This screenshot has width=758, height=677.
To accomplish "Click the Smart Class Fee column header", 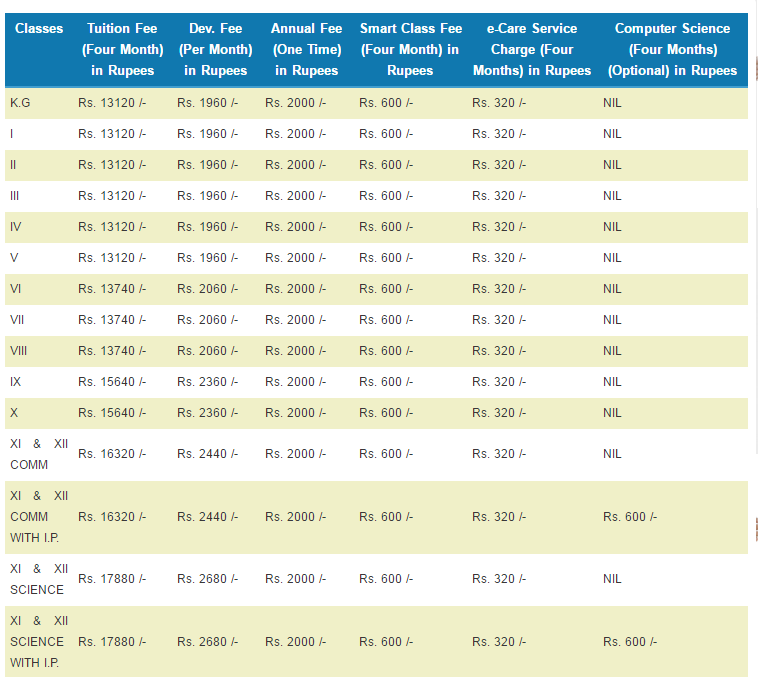I will pos(410,49).
